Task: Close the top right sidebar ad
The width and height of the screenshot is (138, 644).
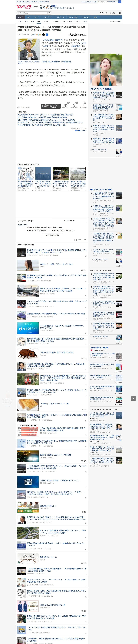Action: click(121, 55)
